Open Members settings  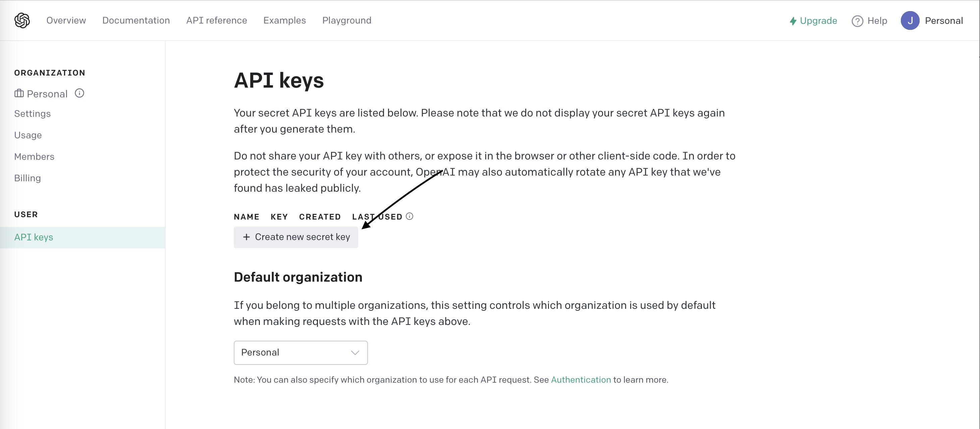(x=34, y=156)
